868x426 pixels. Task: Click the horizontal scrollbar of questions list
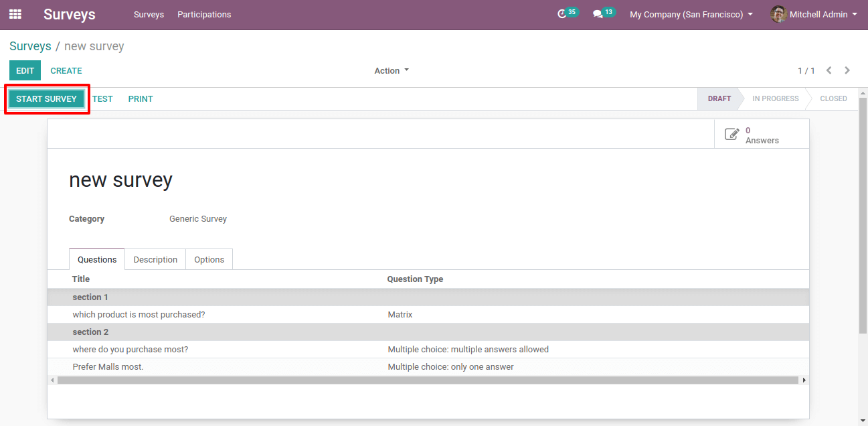[428, 380]
